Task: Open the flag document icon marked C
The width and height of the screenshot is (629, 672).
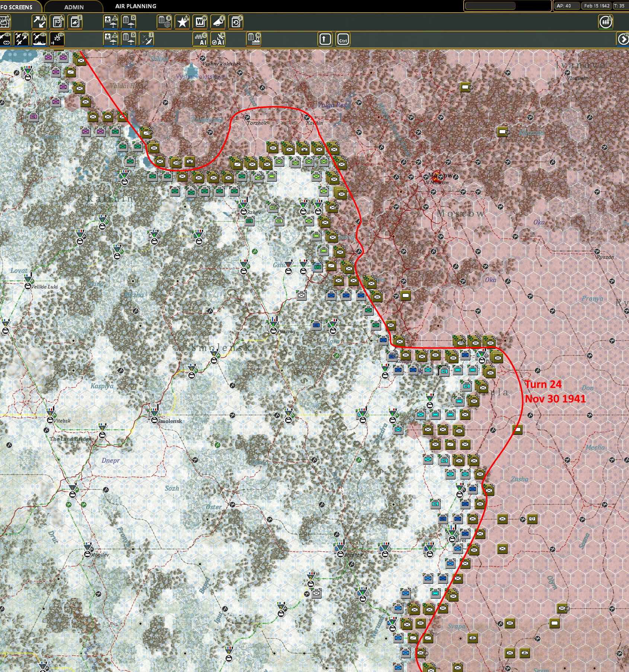Action: (57, 22)
